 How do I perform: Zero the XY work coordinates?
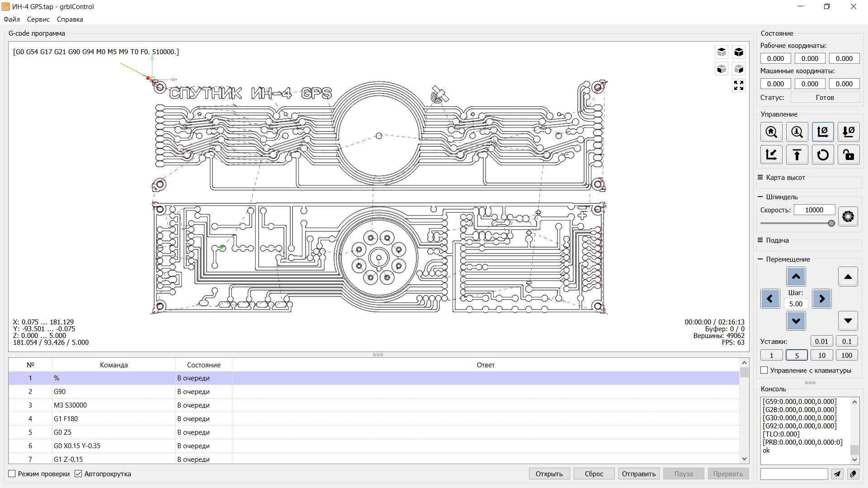click(823, 132)
